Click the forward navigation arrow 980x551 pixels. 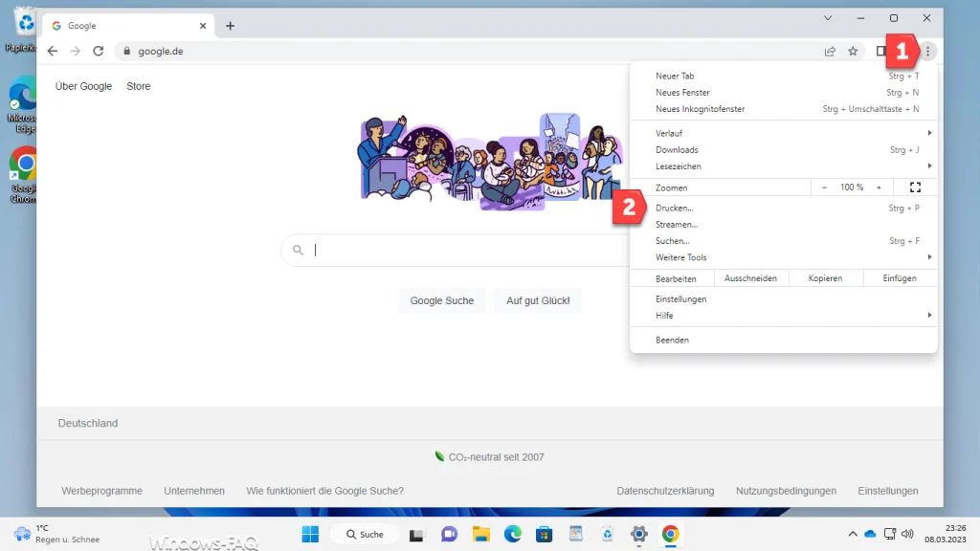tap(75, 52)
